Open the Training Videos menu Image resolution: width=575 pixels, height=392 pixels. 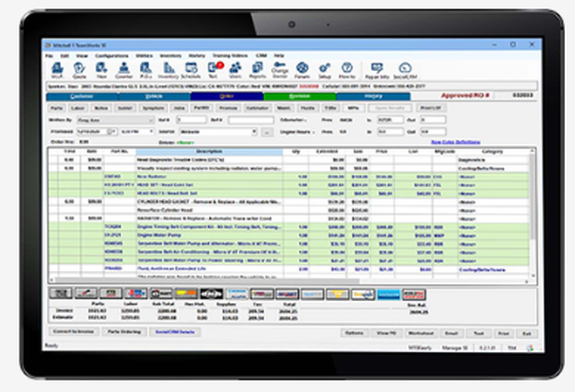point(230,56)
